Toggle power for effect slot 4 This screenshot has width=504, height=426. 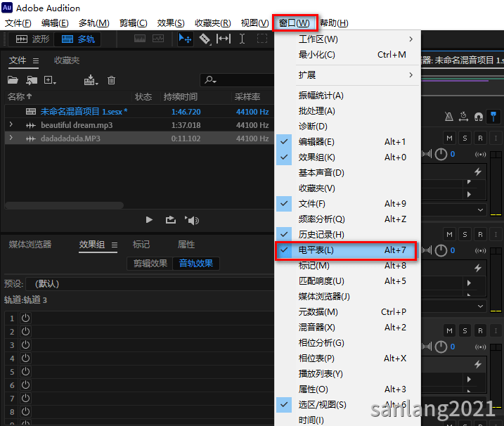click(x=25, y=358)
